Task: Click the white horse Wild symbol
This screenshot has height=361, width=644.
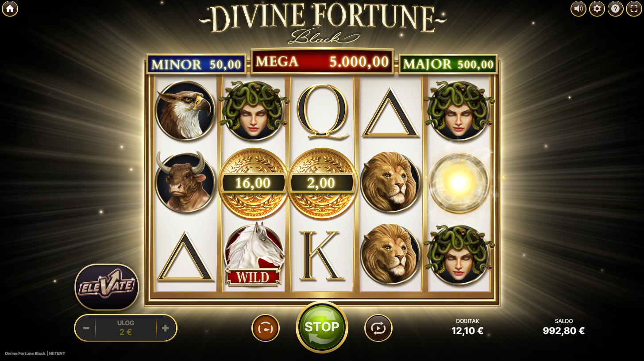Action: (254, 255)
